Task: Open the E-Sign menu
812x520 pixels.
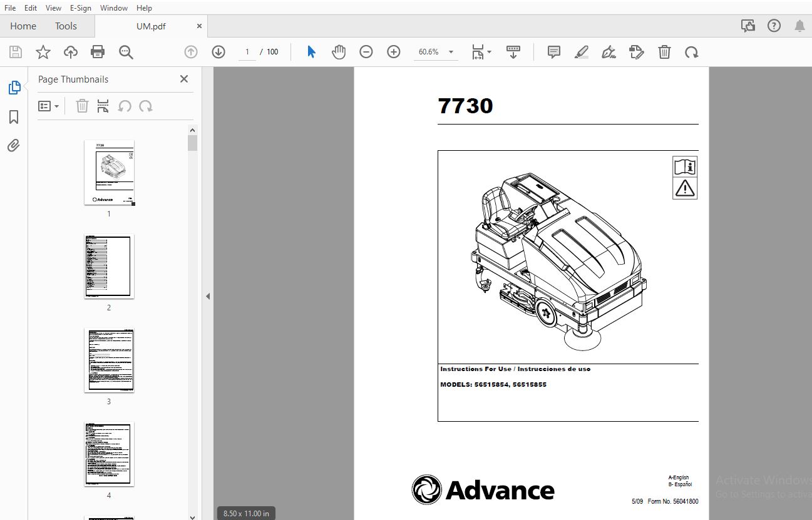Action: 80,8
